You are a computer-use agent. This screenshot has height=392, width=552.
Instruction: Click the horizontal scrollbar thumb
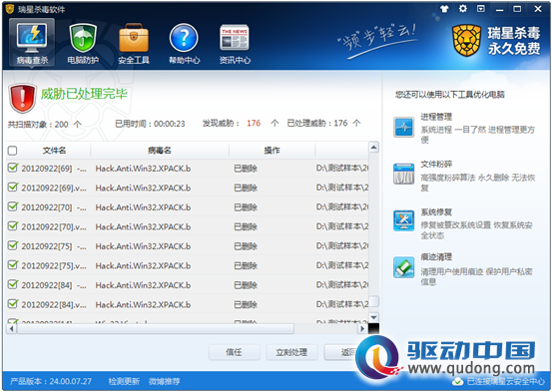coord(156,328)
